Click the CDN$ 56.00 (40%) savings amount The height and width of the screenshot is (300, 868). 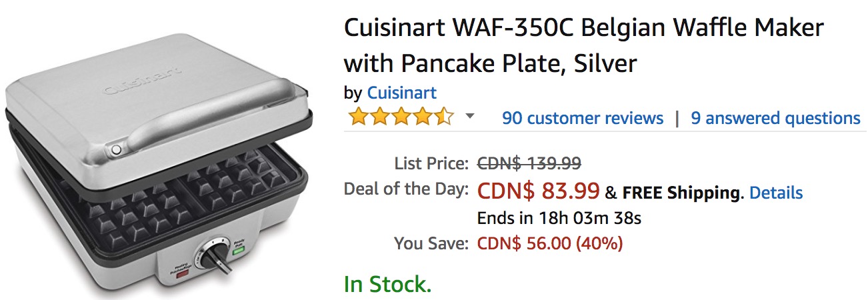549,243
